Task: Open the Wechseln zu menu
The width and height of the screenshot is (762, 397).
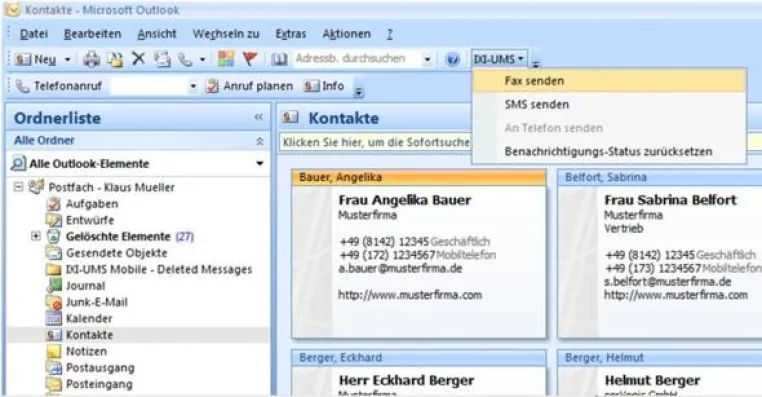Action: coord(226,34)
